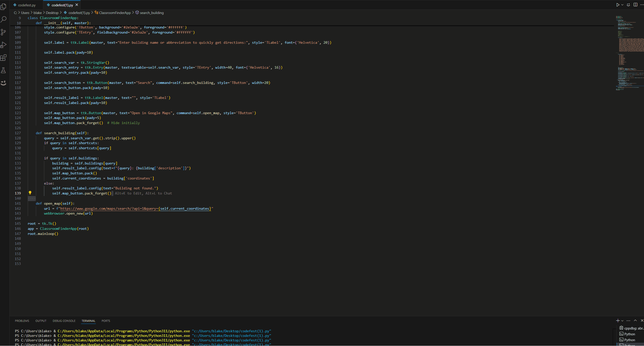Open the Testing flask view

pos(4,70)
